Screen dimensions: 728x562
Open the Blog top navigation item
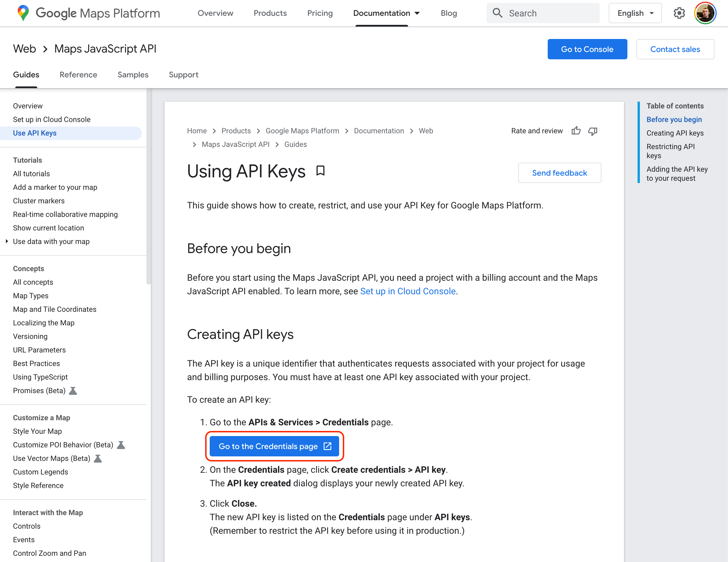pos(449,13)
